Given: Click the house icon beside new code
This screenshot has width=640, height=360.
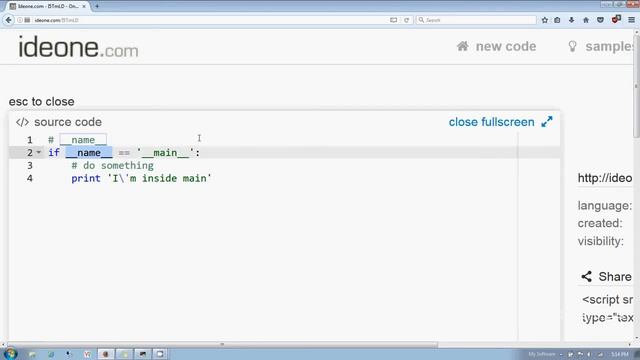Looking at the screenshot, I should coord(462,46).
